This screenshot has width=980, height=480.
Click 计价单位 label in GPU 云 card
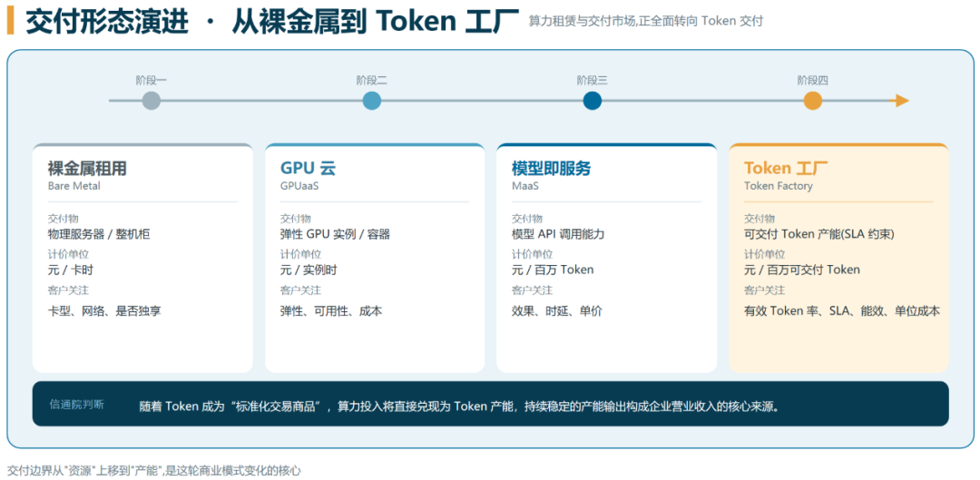point(300,254)
